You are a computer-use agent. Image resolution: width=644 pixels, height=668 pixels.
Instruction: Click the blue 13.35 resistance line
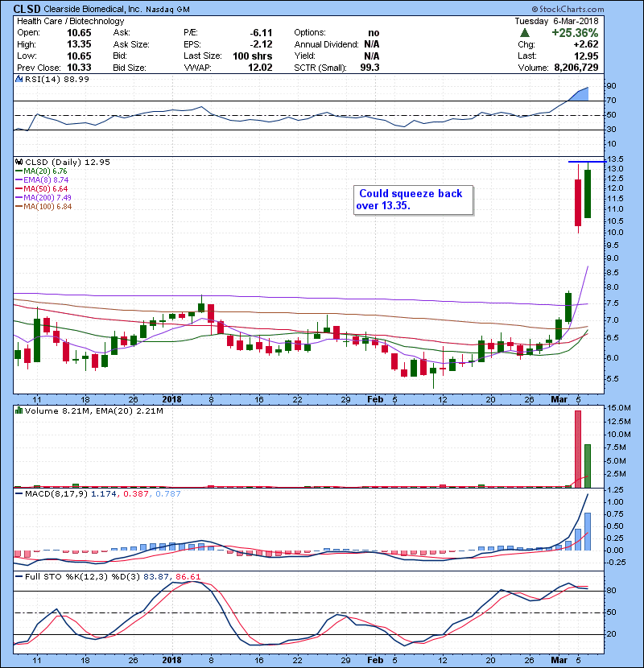click(587, 162)
